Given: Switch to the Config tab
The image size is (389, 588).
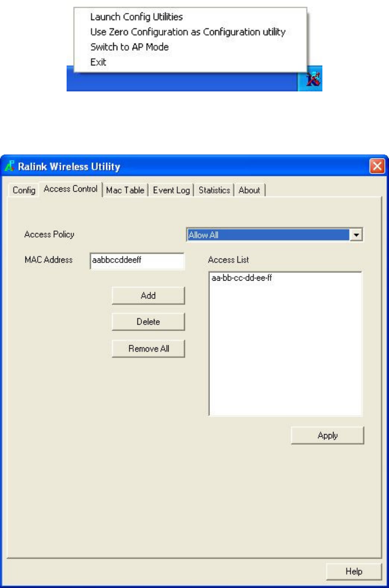Looking at the screenshot, I should [24, 190].
